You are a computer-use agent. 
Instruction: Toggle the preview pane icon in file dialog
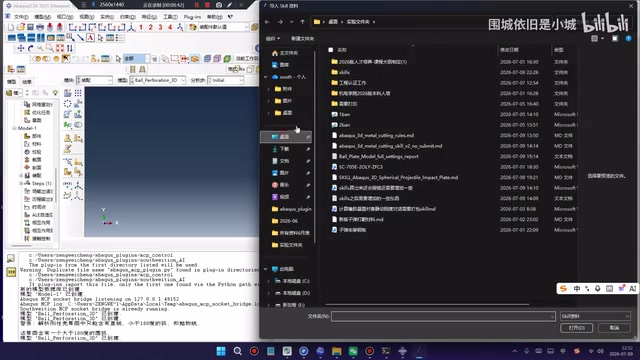[x=615, y=38]
